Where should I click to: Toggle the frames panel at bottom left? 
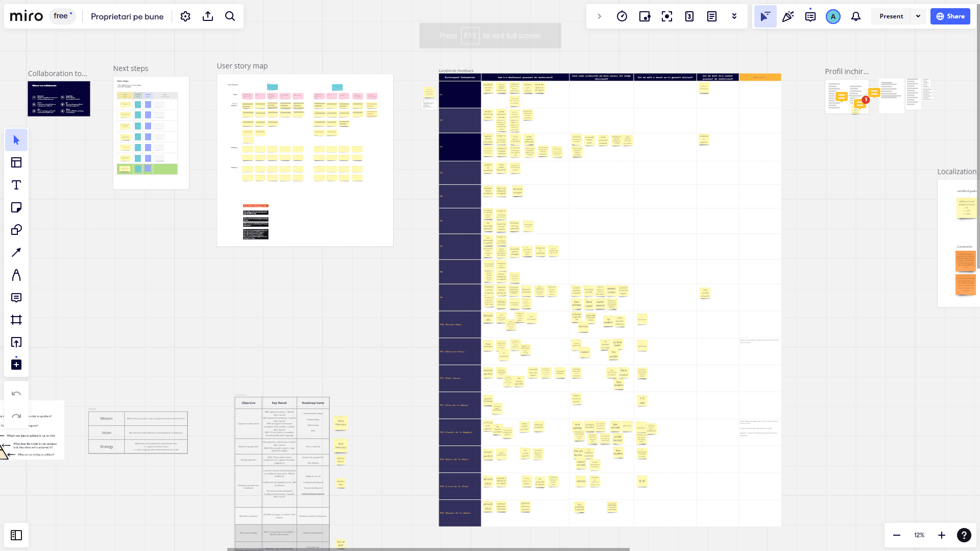[x=16, y=535]
